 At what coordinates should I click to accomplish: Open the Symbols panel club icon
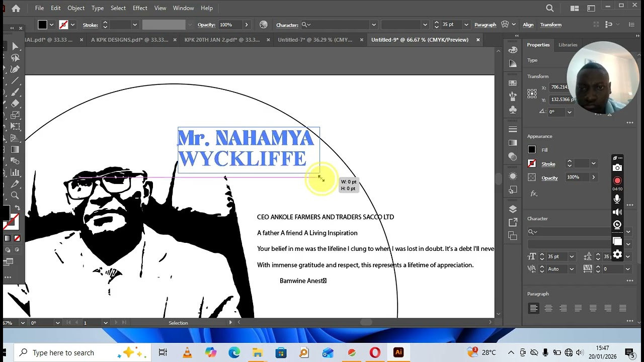pos(513,110)
